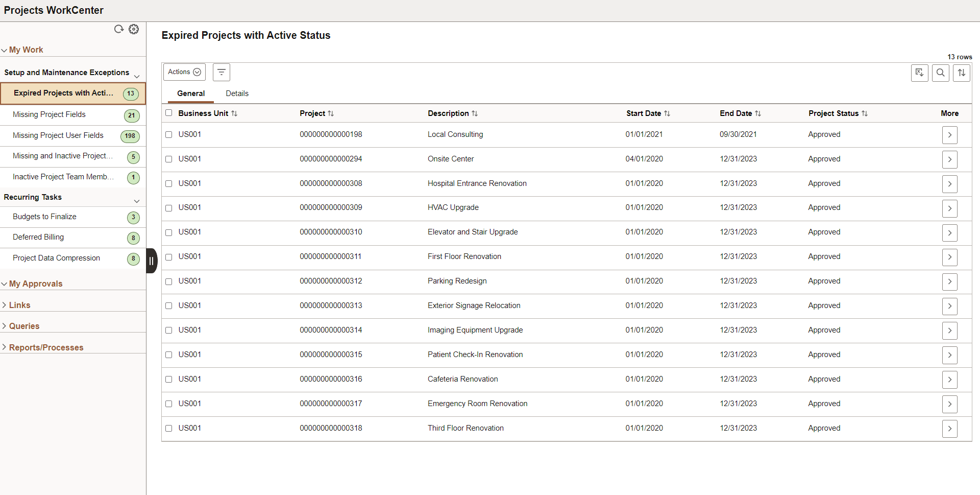Click the chevron on Local Consulting row
Viewport: 980px width, 495px height.
(949, 135)
